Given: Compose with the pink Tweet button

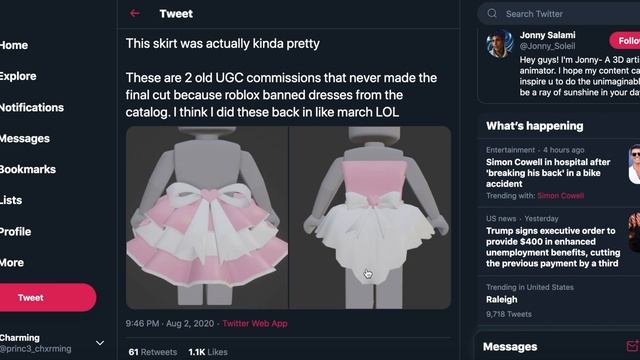Looking at the screenshot, I should (x=47, y=298).
